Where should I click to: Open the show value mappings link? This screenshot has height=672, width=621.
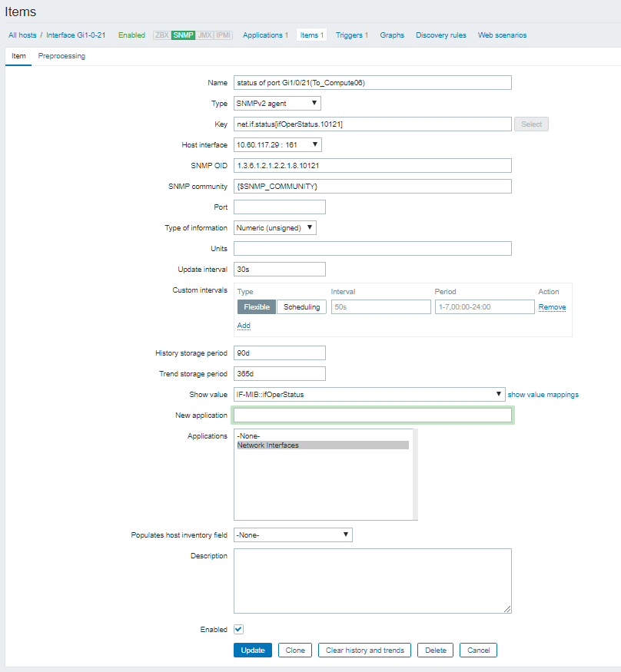click(543, 395)
